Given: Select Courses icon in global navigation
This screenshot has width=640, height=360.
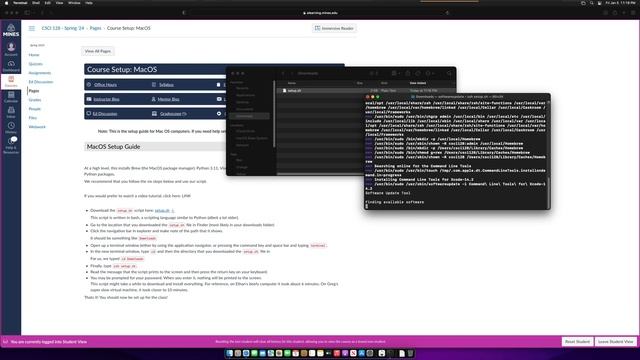Looking at the screenshot, I should [x=11, y=81].
